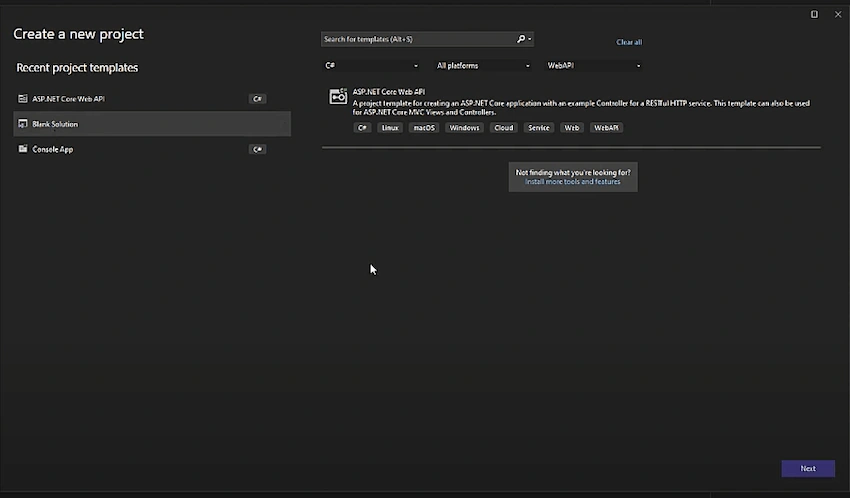Click the C# tag under template result
850x498 pixels.
tap(362, 128)
